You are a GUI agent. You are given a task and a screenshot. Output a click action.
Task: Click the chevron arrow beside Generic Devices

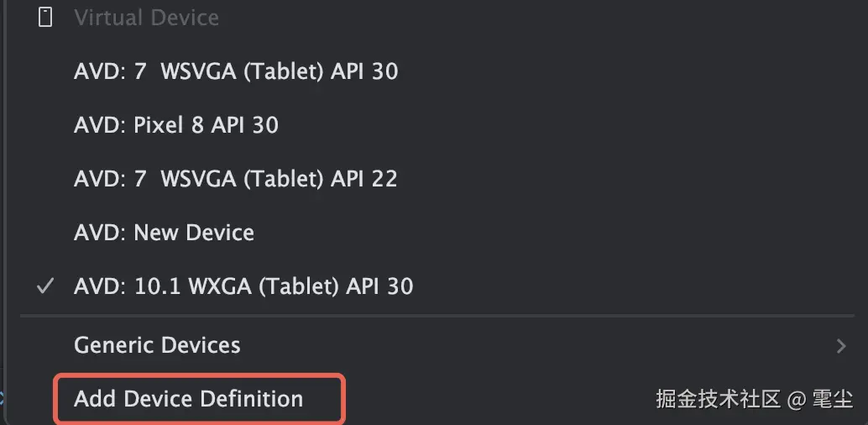point(841,346)
